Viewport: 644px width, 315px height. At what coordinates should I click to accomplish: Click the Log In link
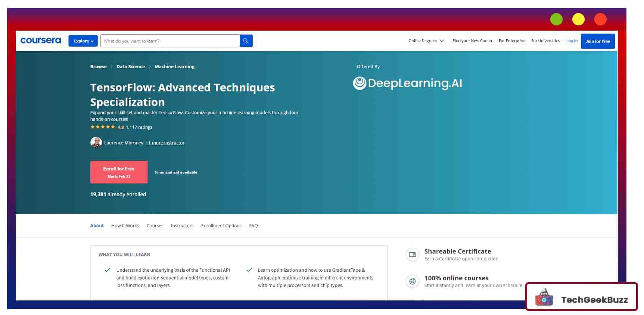coord(572,41)
